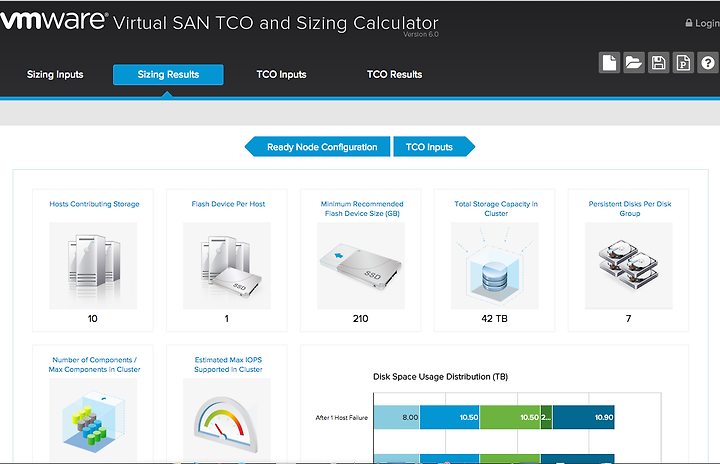
Task: Click the Version 6.0 text
Action: tap(421, 34)
